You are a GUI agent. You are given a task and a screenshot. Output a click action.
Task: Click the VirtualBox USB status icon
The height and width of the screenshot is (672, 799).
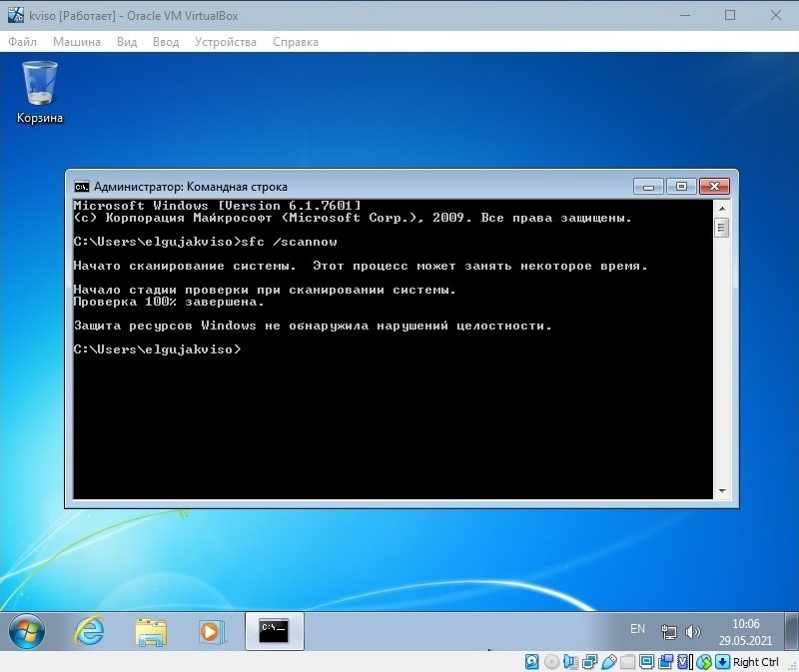608,662
